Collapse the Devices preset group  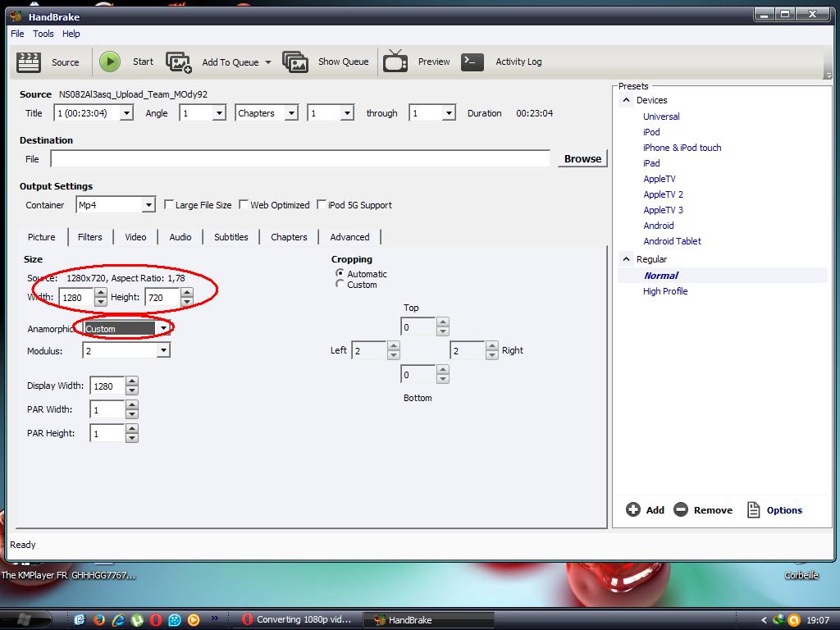point(626,100)
